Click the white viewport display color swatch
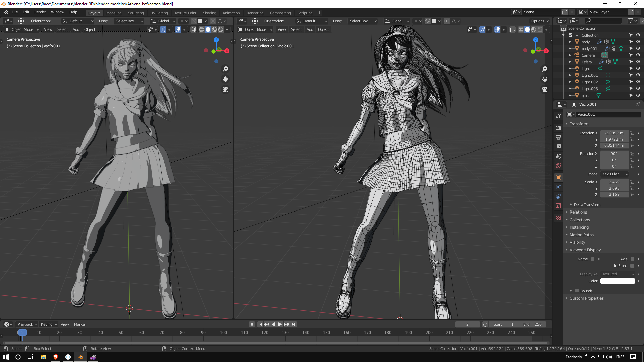This screenshot has width=644, height=362. point(617,281)
